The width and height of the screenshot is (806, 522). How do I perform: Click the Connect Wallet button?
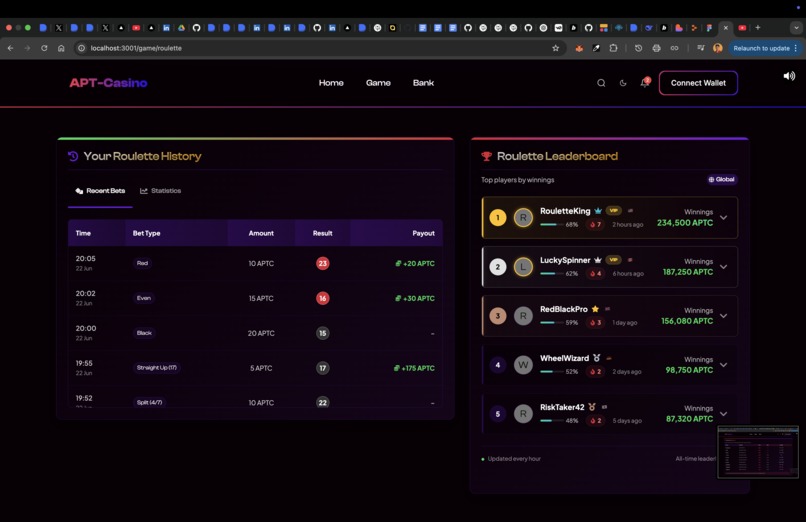(x=698, y=83)
